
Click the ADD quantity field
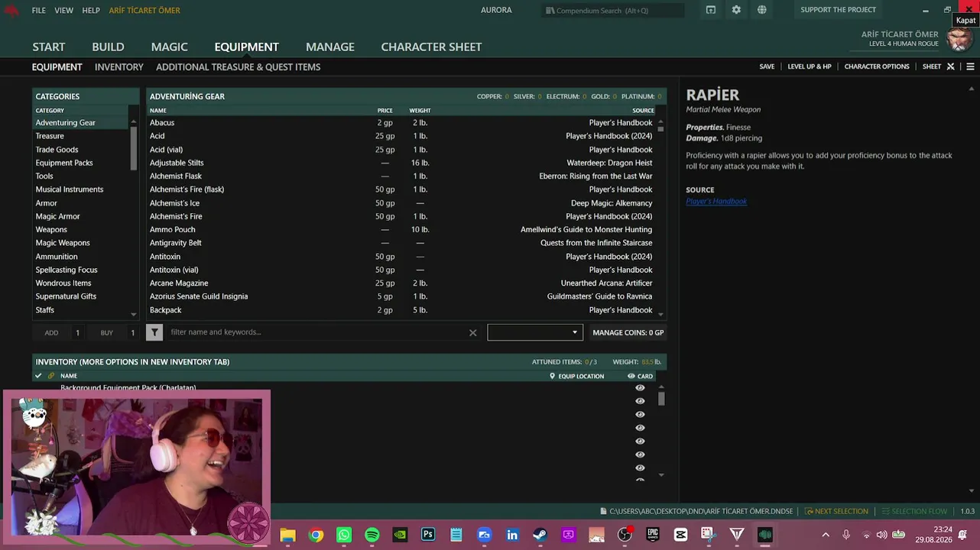click(x=77, y=332)
